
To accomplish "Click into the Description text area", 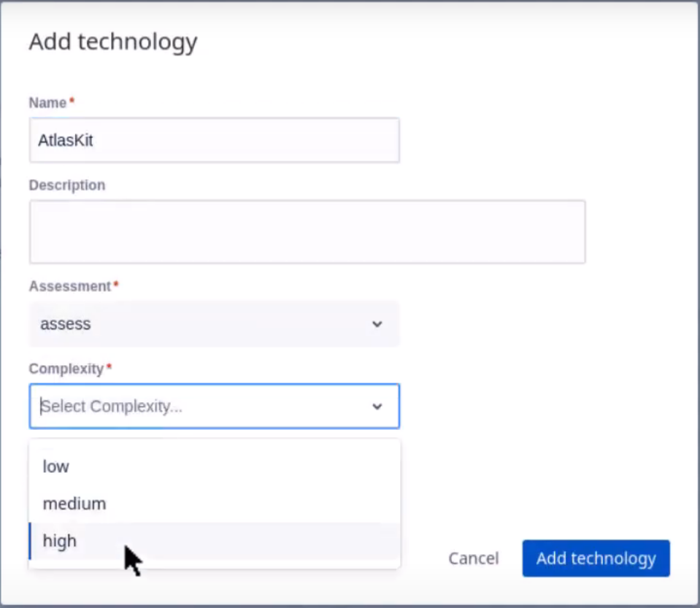I will 307,231.
